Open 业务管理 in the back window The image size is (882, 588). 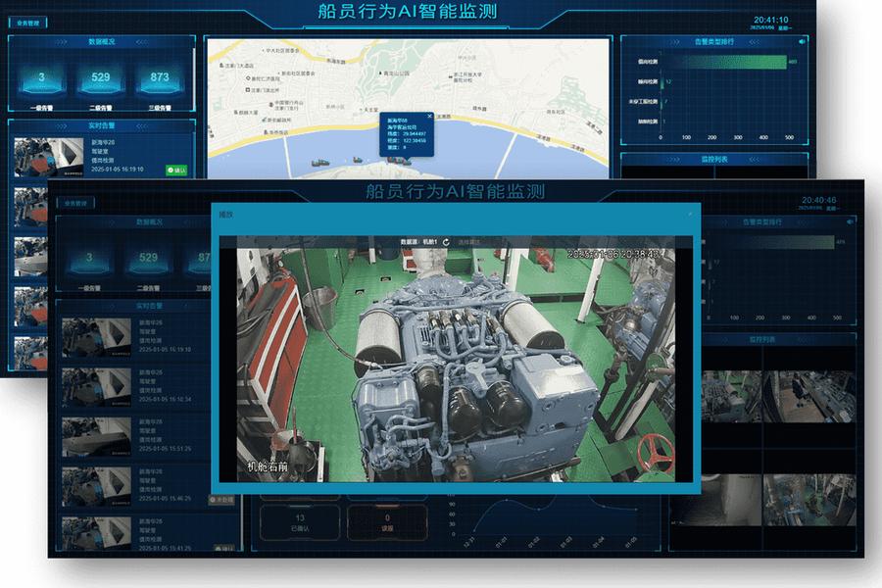click(x=28, y=24)
